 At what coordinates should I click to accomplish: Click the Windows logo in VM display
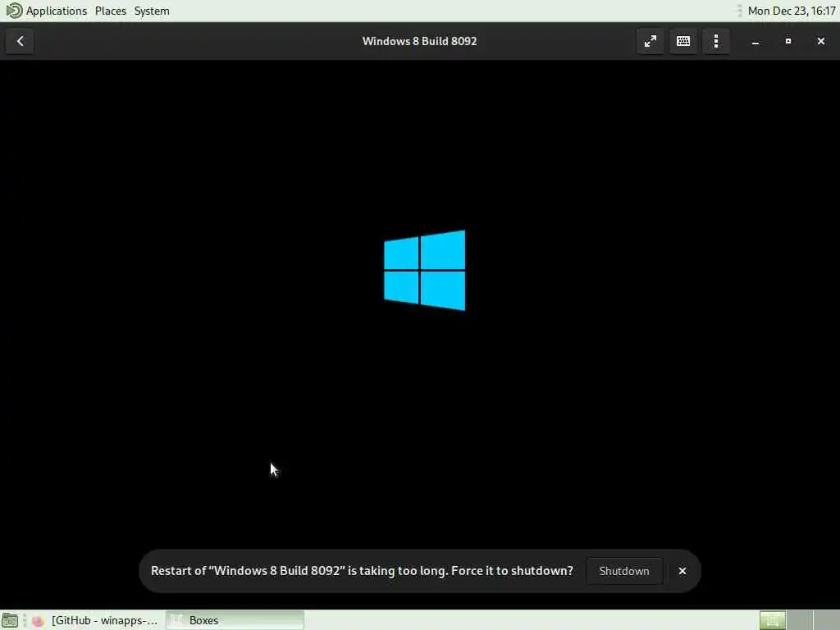tap(424, 270)
